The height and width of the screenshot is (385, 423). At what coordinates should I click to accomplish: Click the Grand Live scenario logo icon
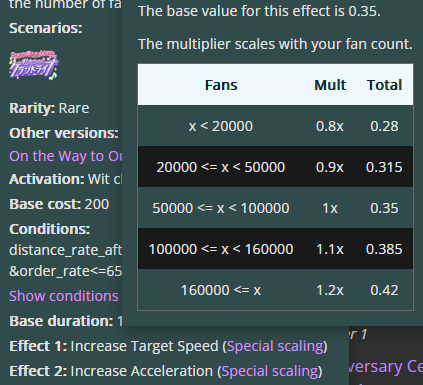point(34,65)
